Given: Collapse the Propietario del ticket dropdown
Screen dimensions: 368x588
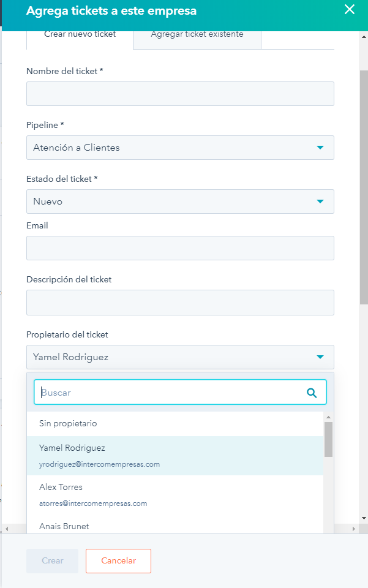Looking at the screenshot, I should 320,357.
